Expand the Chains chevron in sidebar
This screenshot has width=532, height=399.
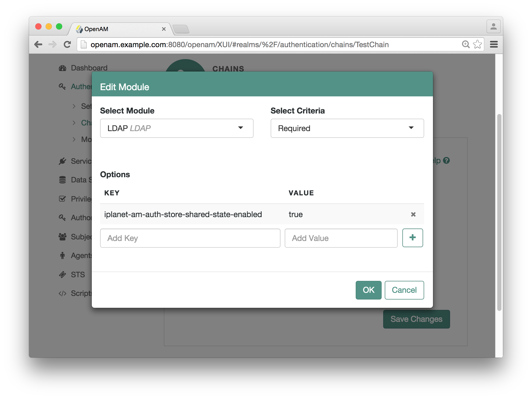[x=74, y=123]
